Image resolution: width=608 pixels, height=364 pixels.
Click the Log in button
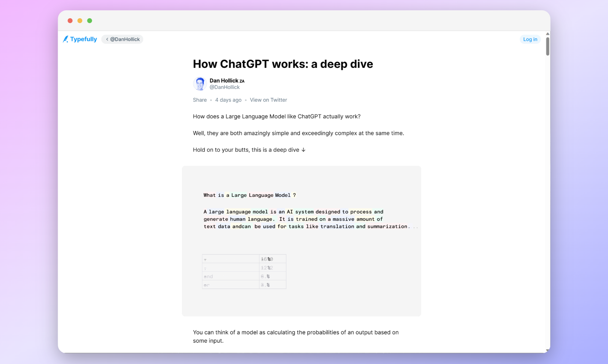coord(530,39)
